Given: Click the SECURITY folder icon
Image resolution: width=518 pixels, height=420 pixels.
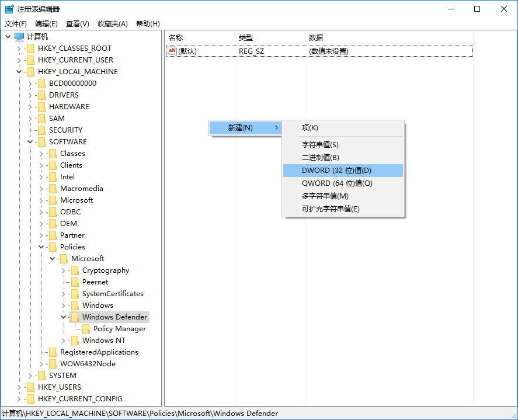Looking at the screenshot, I should [41, 130].
